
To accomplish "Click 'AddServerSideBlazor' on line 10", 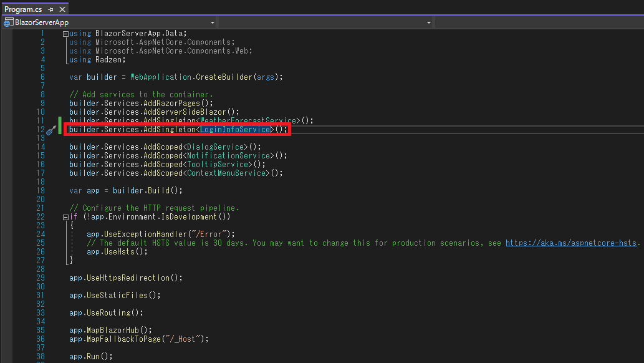I will [185, 112].
